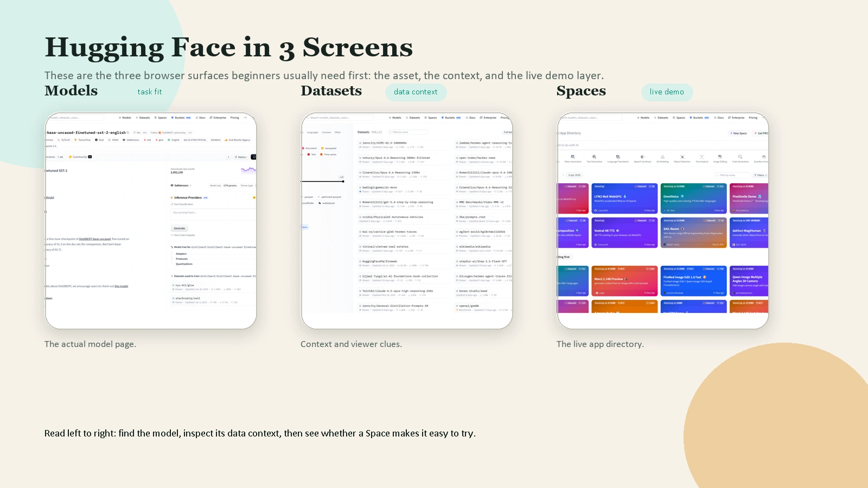The image size is (868, 488).
Task: Select the 3D Modeling category icon
Action: pyautogui.click(x=662, y=158)
